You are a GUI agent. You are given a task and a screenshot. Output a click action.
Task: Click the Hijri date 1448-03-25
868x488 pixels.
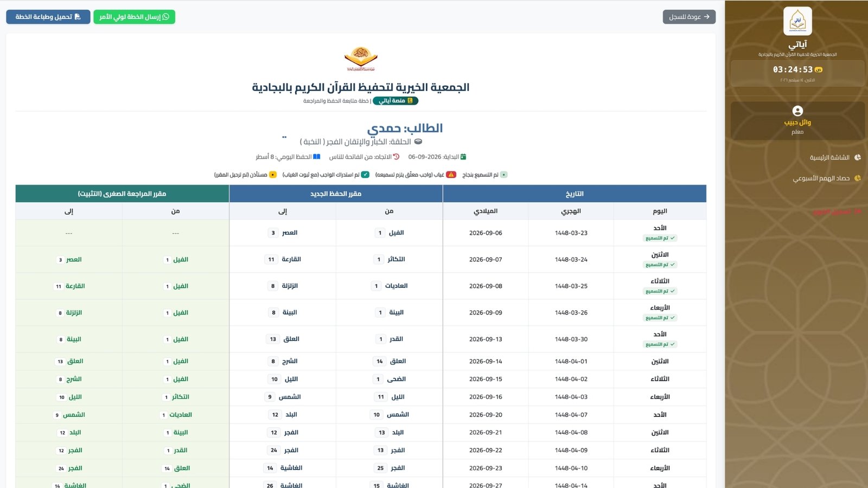pos(571,286)
